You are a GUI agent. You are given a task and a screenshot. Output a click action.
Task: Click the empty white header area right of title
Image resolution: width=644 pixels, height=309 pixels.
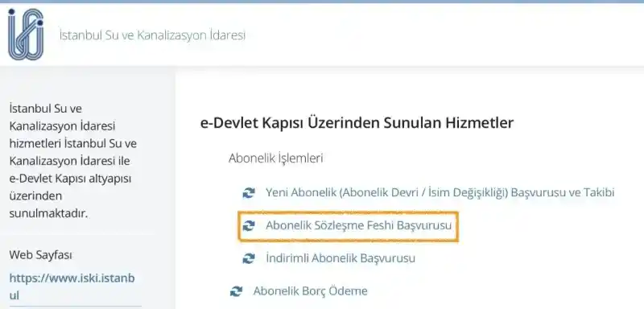pos(444,35)
